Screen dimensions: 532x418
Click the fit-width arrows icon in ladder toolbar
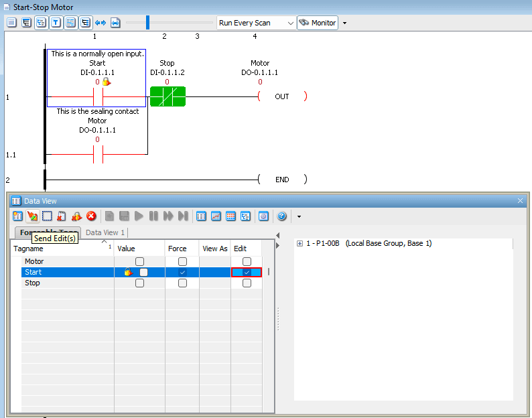101,23
